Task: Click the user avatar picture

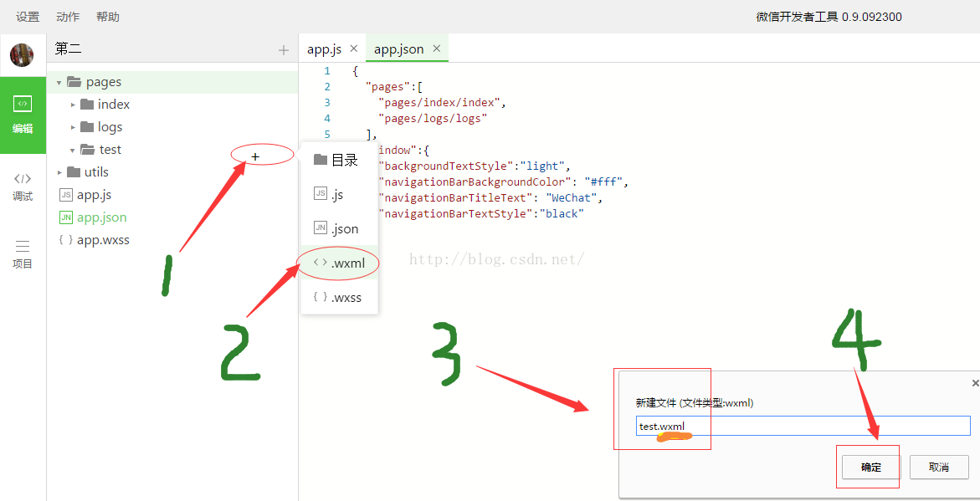Action: [x=22, y=55]
